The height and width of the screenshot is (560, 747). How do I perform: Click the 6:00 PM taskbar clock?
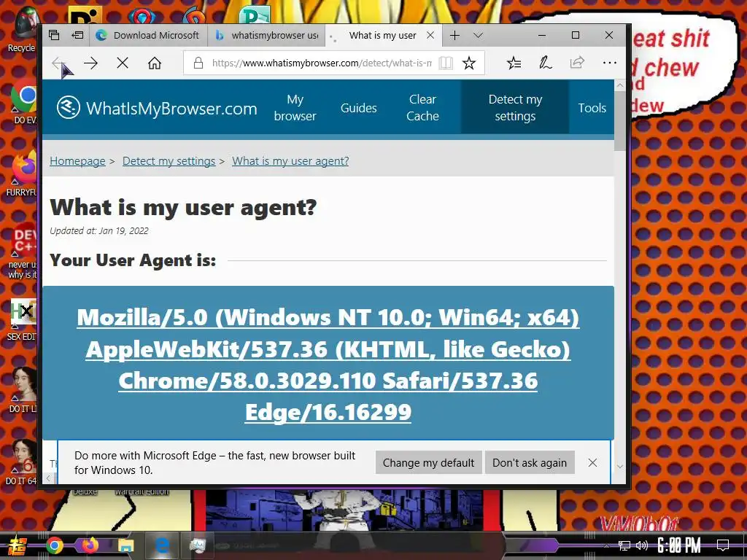click(679, 545)
